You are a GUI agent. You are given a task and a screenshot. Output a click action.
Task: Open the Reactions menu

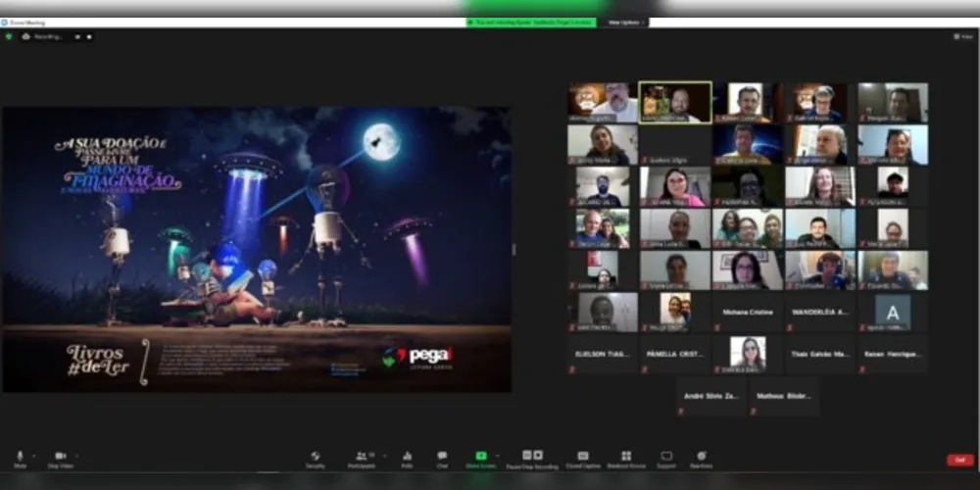pos(701,460)
